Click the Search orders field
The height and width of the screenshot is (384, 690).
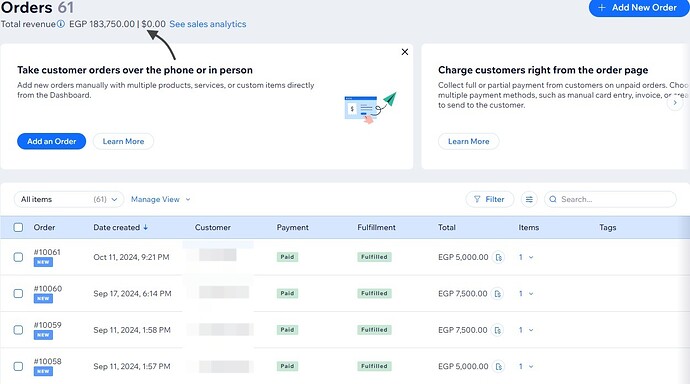tap(610, 199)
